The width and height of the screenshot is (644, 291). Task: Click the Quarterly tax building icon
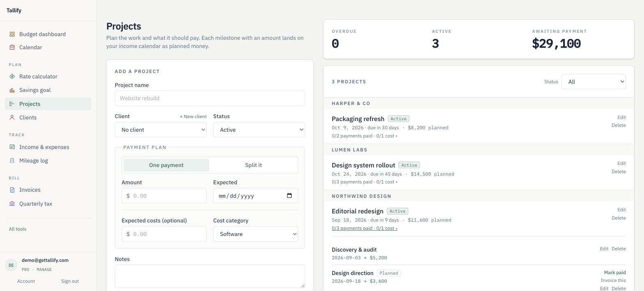[12, 204]
